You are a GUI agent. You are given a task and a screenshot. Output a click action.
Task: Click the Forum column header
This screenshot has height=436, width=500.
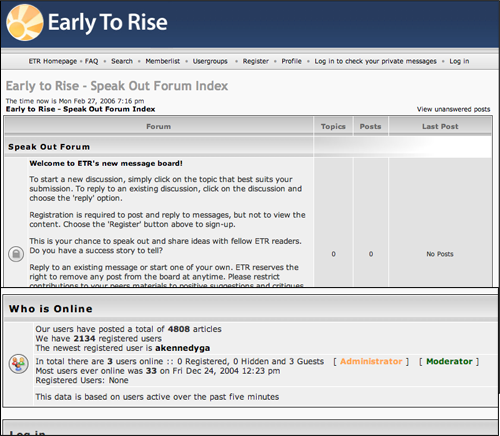pyautogui.click(x=159, y=126)
